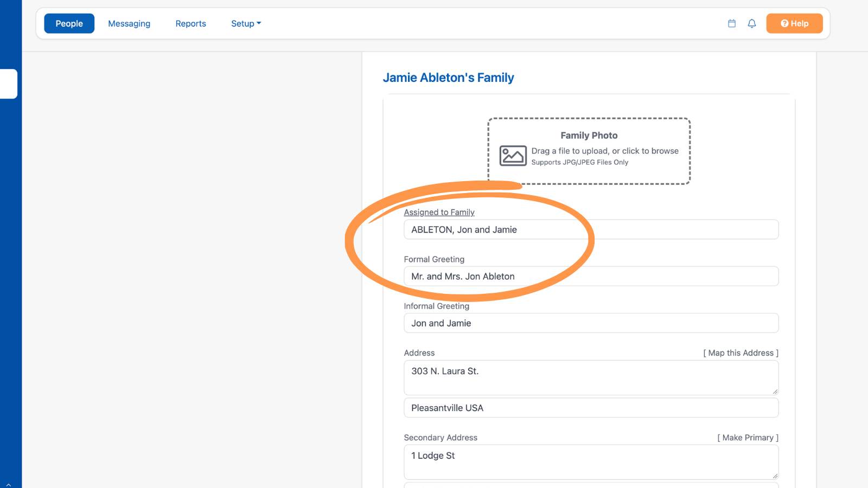Open the People tab
The height and width of the screenshot is (488, 868).
69,23
